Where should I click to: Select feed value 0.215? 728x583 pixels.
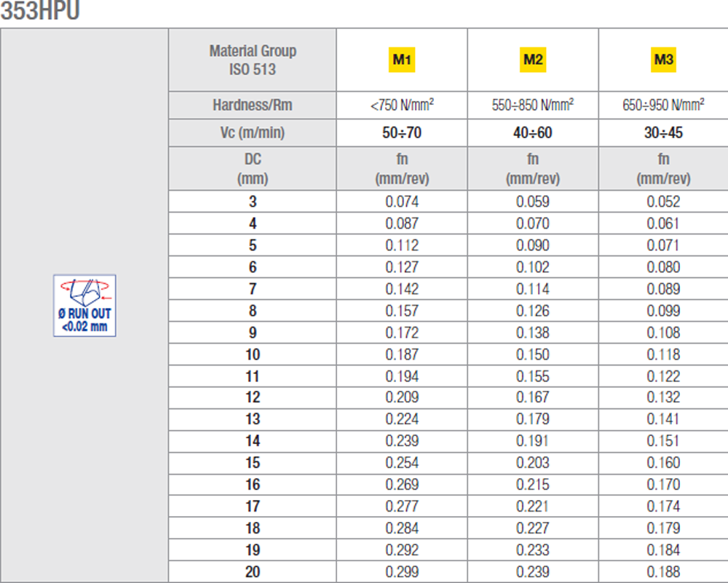click(533, 484)
